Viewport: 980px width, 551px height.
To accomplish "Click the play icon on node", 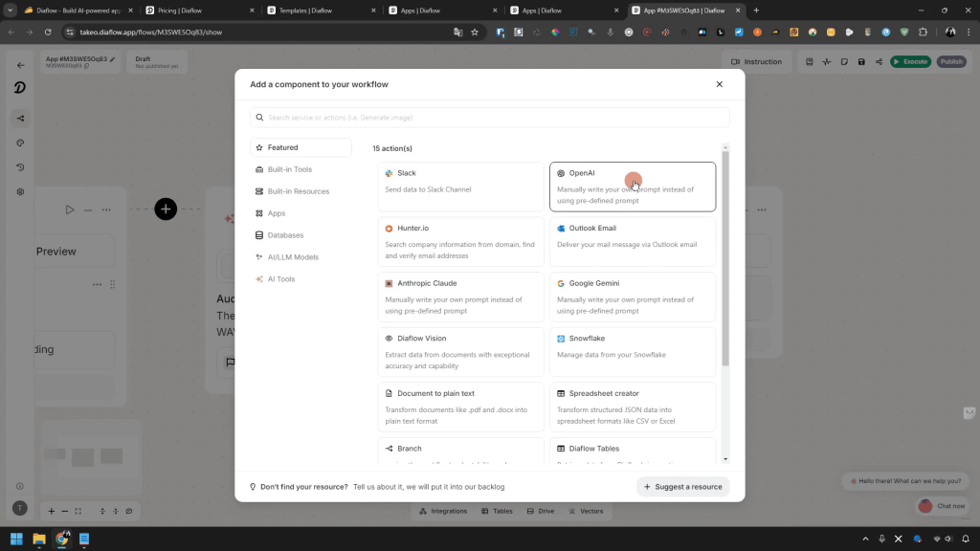I will click(69, 209).
